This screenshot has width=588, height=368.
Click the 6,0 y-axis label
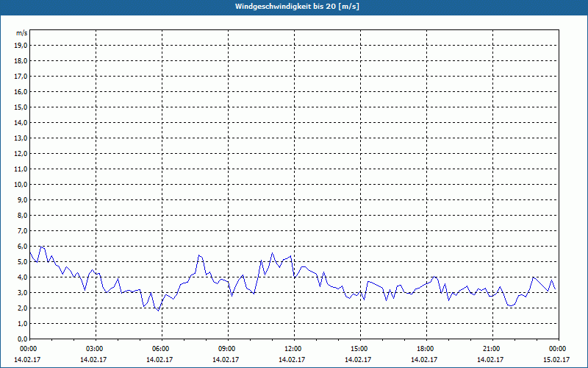[22, 247]
